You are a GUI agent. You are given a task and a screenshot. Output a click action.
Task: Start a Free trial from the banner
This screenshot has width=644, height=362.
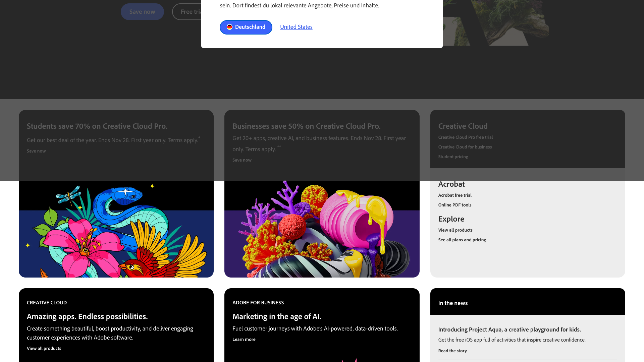(191, 11)
